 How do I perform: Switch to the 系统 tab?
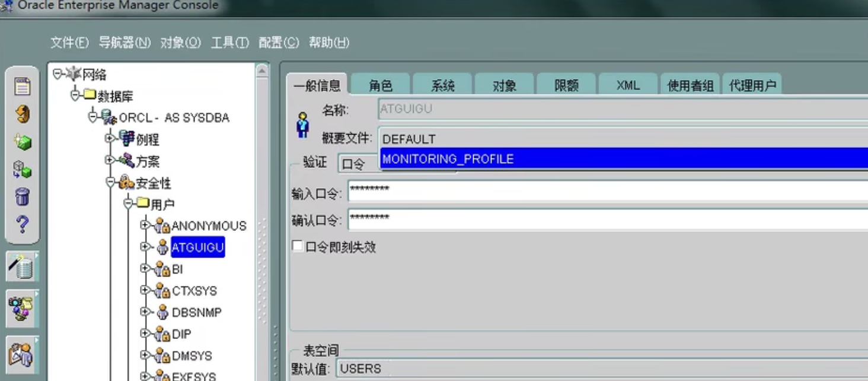(x=442, y=85)
